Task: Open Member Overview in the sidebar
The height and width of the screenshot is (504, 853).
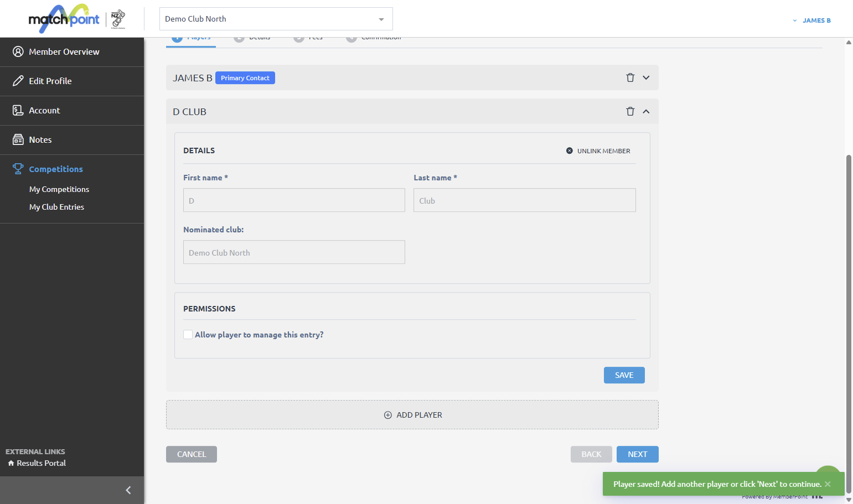Action: (72, 51)
